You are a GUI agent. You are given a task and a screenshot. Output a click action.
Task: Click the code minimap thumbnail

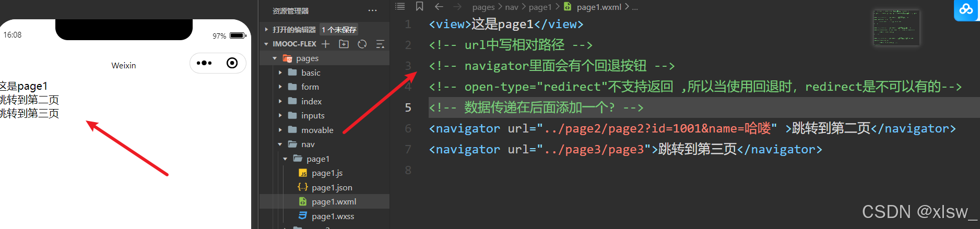896,28
